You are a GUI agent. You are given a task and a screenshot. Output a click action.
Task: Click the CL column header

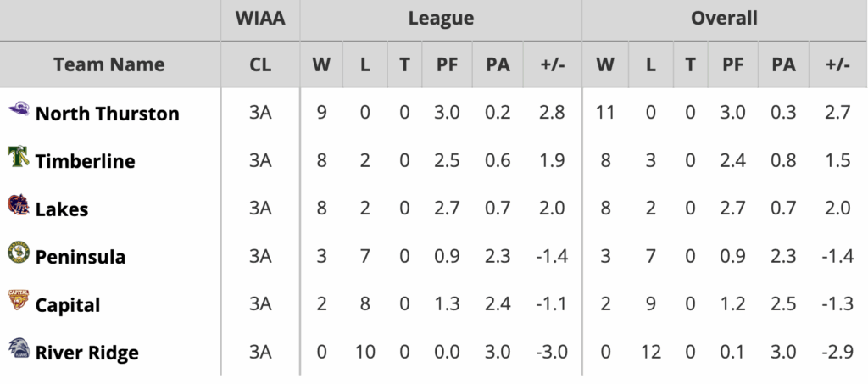point(260,64)
